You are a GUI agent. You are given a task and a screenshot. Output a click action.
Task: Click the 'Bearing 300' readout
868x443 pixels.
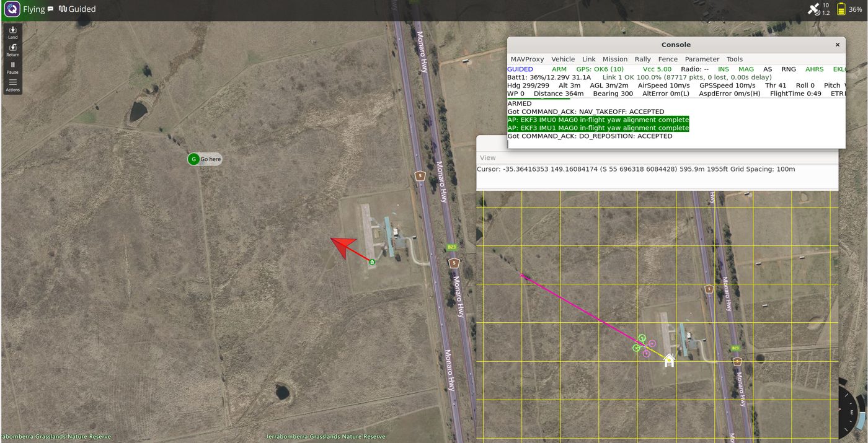coord(613,94)
